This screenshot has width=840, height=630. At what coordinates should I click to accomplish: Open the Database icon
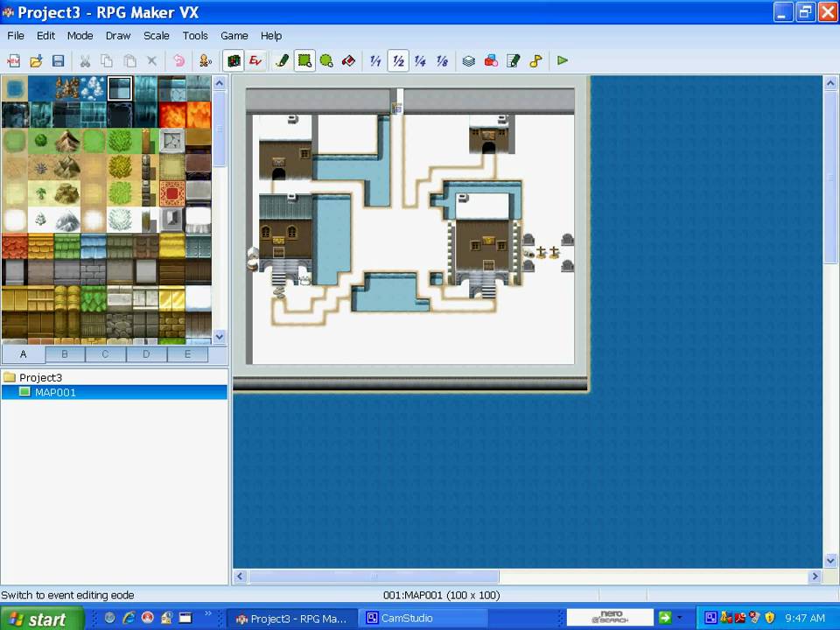click(x=469, y=60)
